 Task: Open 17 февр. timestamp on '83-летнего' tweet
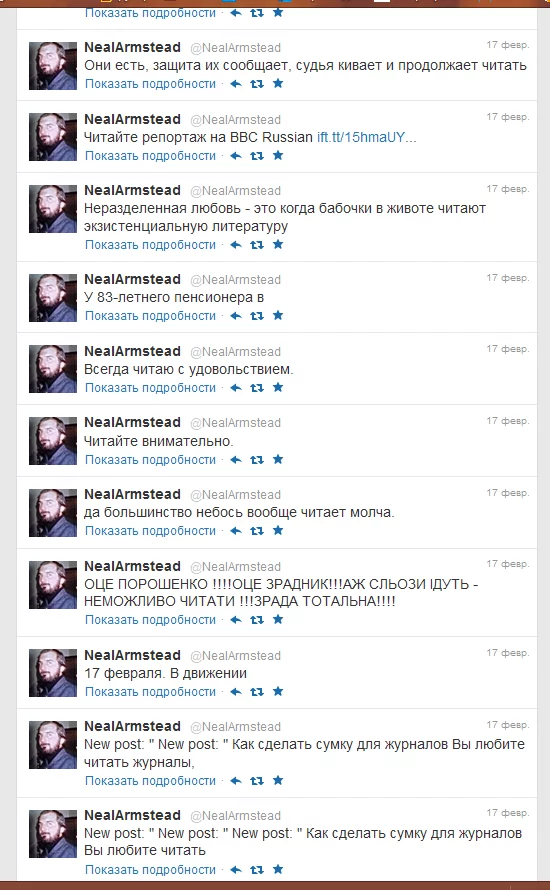507,278
